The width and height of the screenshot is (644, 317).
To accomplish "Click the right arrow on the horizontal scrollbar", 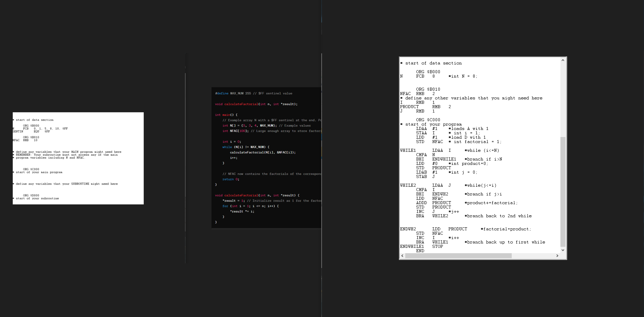I will [x=557, y=256].
